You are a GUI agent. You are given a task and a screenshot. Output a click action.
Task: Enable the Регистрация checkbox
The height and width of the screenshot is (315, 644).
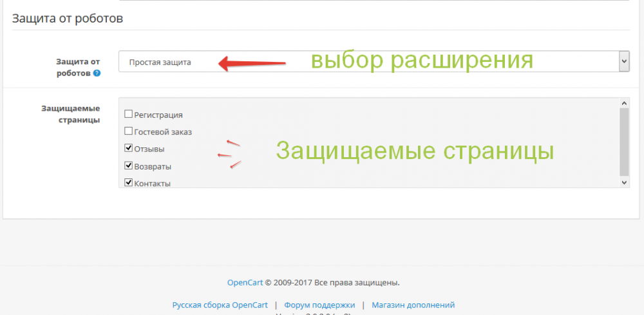click(x=128, y=114)
